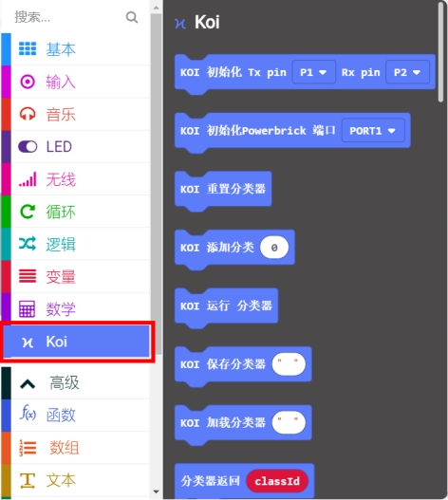This screenshot has height=500, width=448.
Task: Open the 无线 signal bars category
Action: pos(76,179)
